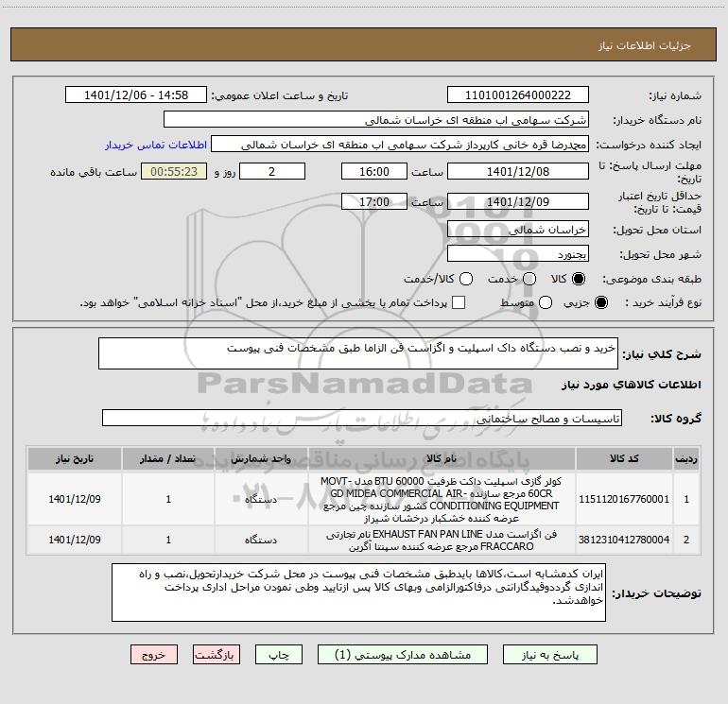The image size is (728, 704).
Task: Click the goods group field تاسیسات و مصالح ساختمانی
Action: [362, 418]
